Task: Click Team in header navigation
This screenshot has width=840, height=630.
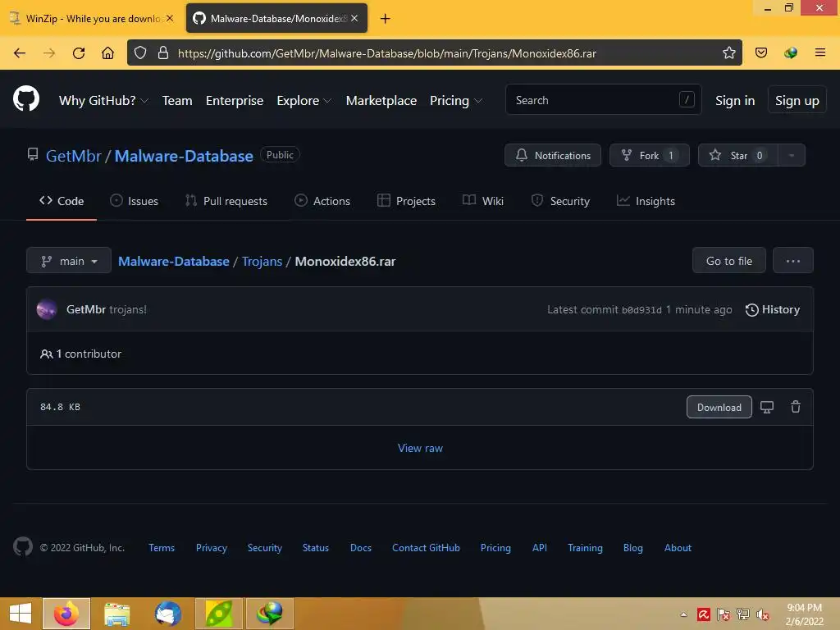Action: 177,100
